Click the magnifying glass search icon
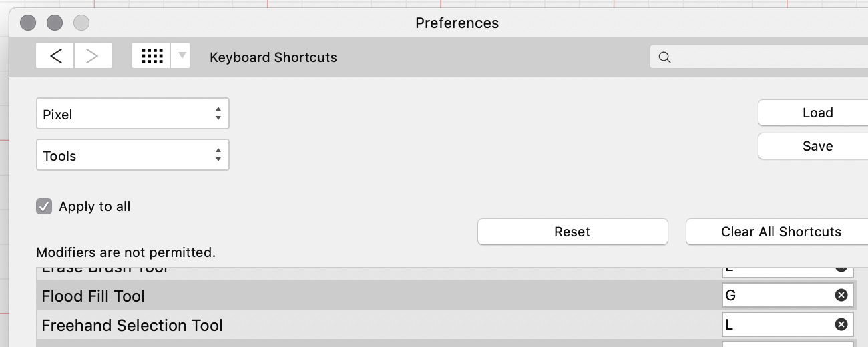The width and height of the screenshot is (868, 347). (x=664, y=57)
